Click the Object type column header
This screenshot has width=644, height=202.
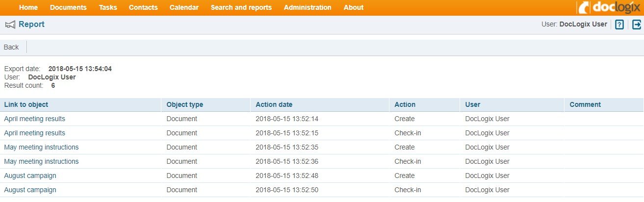[x=184, y=104]
